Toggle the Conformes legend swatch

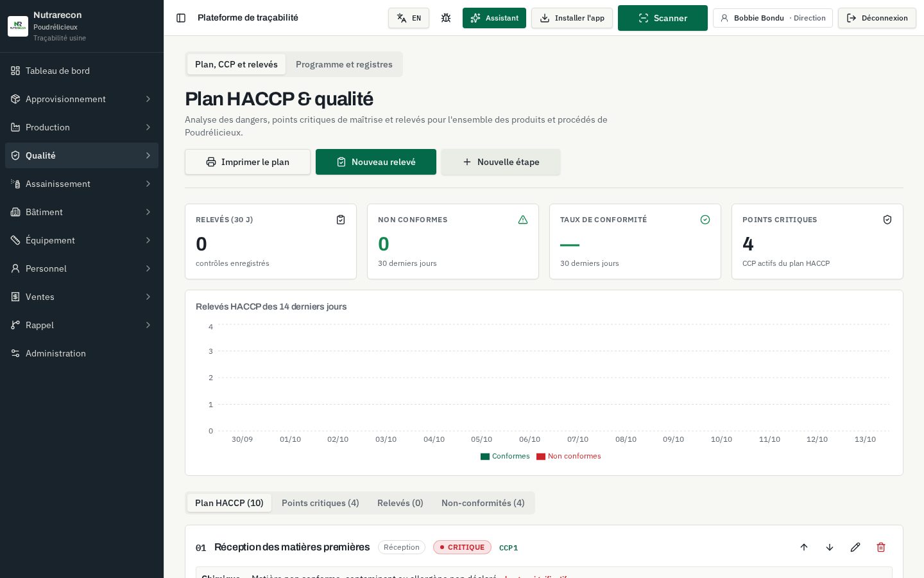(x=485, y=457)
